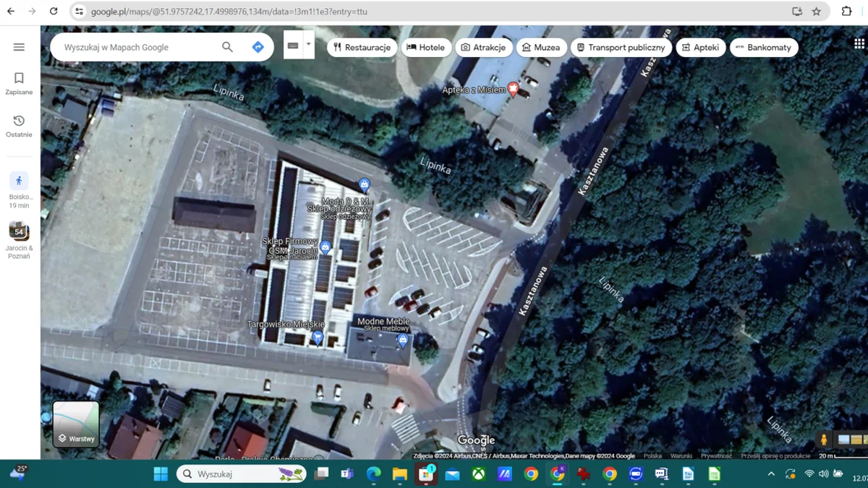Filter map by Transport publiczny

tap(621, 47)
